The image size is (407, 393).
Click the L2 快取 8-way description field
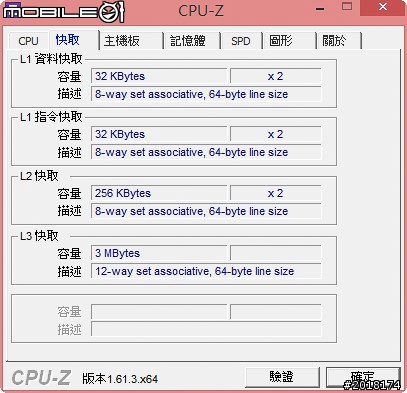206,211
